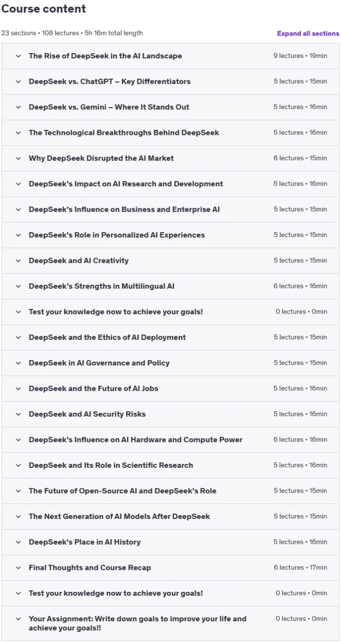
Task: Expand chevron for The Rise of DeepSeek section
Action: (19, 56)
